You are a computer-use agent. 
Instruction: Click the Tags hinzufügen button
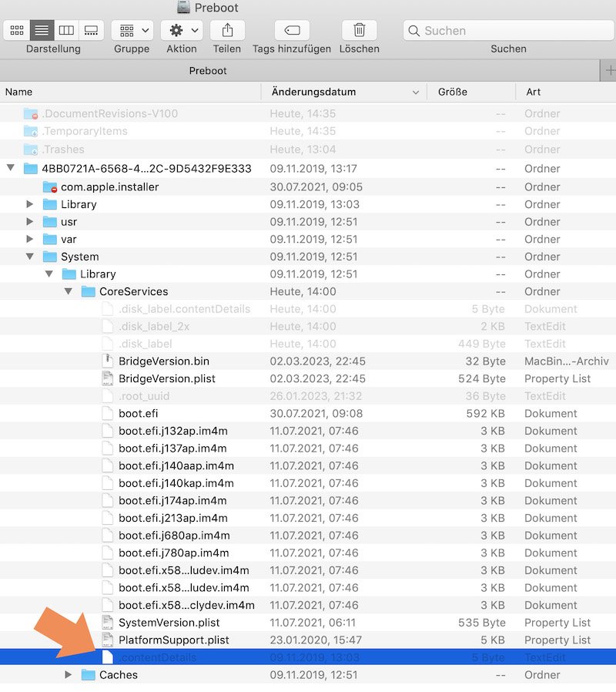click(x=292, y=31)
